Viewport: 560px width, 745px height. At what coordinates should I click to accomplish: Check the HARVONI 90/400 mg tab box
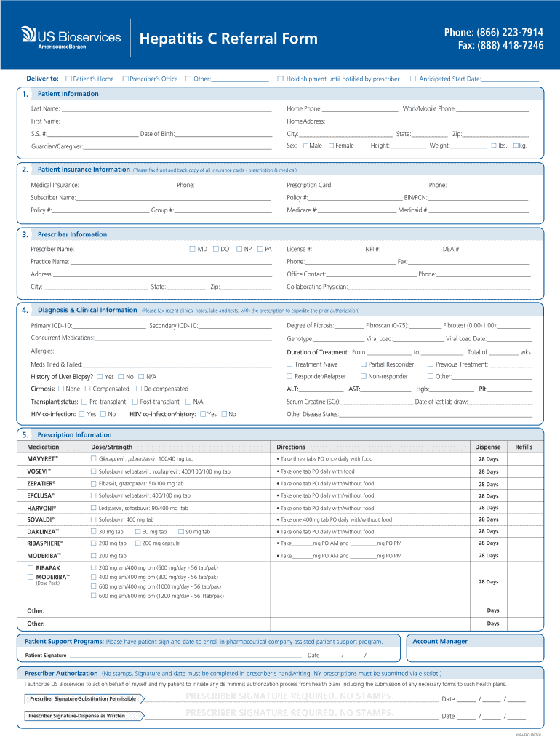tap(94, 508)
